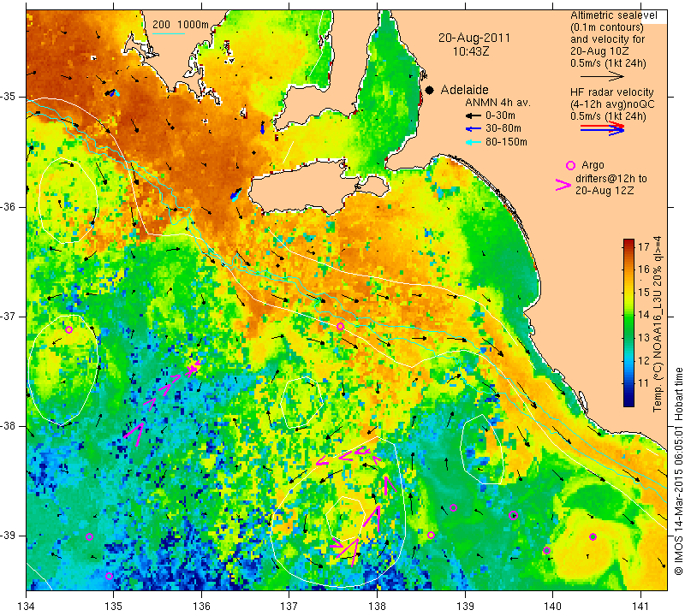The height and width of the screenshot is (616, 685).
Task: Click the blue 30-80m arrow in legend
Action: point(473,129)
